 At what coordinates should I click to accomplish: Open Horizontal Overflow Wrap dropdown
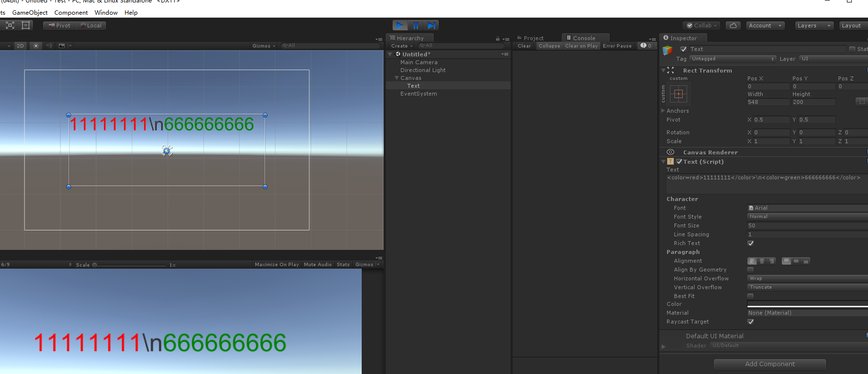[807, 278]
